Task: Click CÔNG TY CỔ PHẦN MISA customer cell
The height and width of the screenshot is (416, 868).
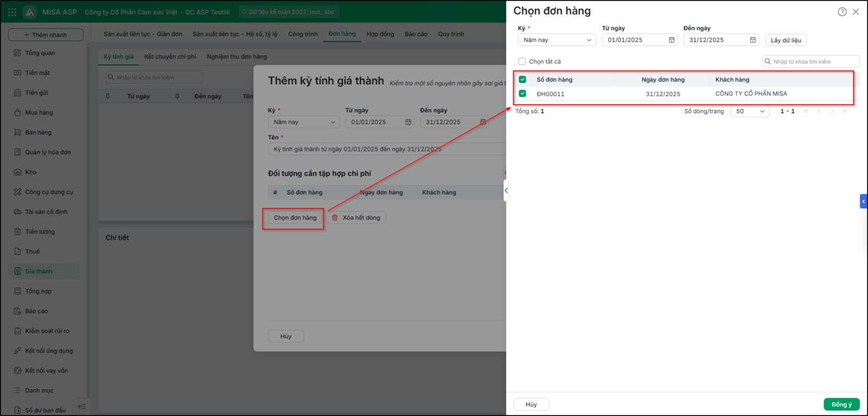Action: [x=751, y=94]
